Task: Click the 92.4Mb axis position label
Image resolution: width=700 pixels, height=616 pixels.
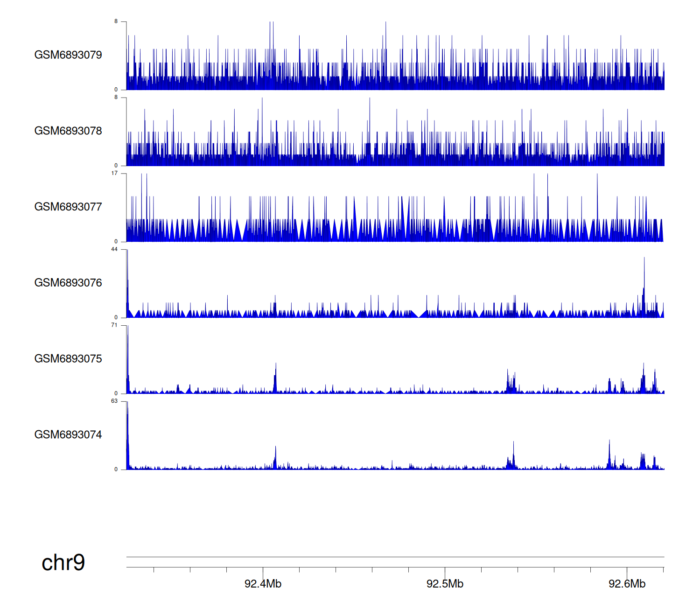Action: [x=263, y=584]
